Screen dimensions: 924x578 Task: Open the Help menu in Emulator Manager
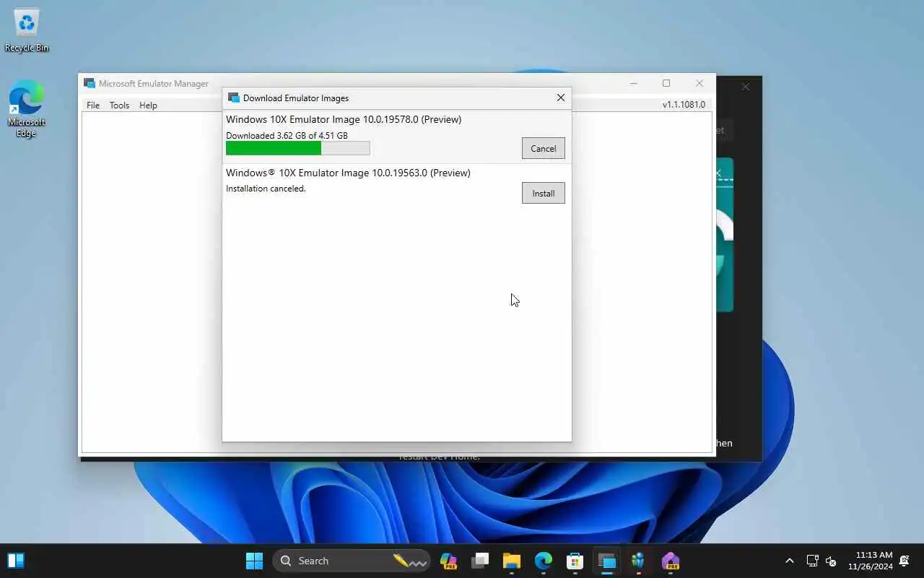point(148,105)
